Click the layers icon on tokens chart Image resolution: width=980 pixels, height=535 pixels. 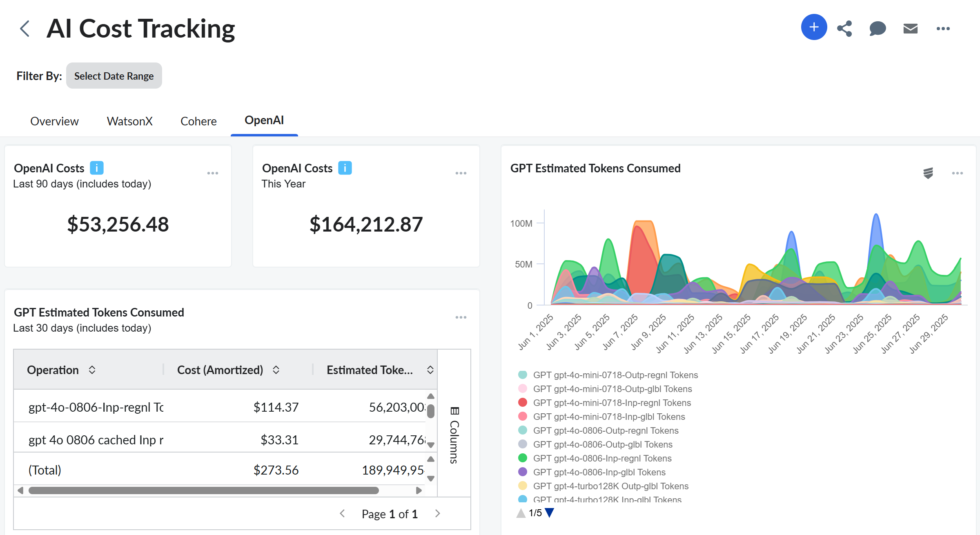click(928, 173)
